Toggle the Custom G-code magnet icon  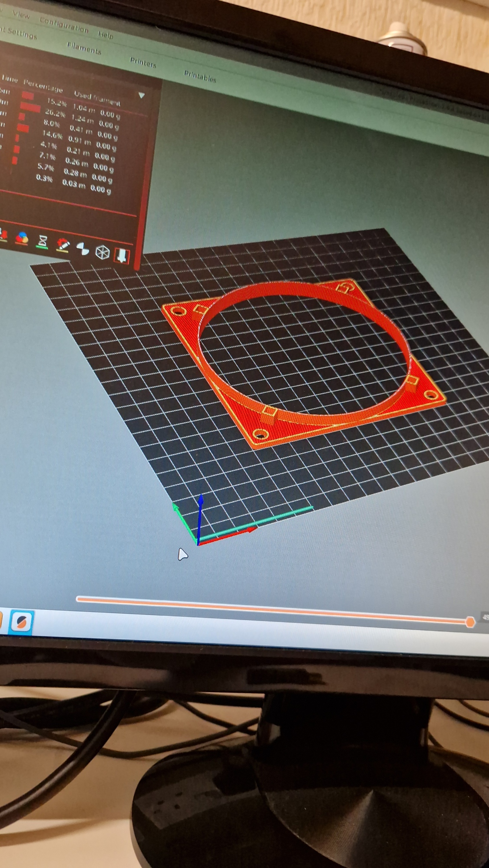tap(63, 245)
